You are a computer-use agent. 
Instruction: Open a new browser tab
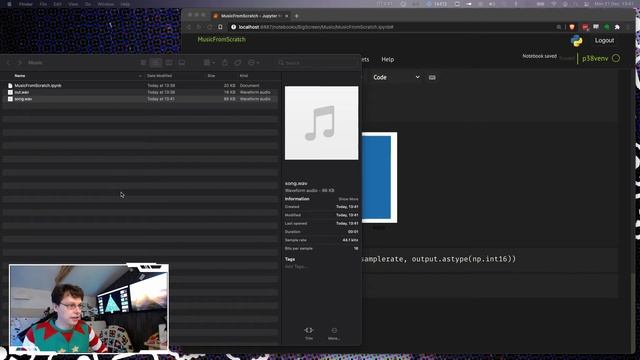(x=296, y=16)
